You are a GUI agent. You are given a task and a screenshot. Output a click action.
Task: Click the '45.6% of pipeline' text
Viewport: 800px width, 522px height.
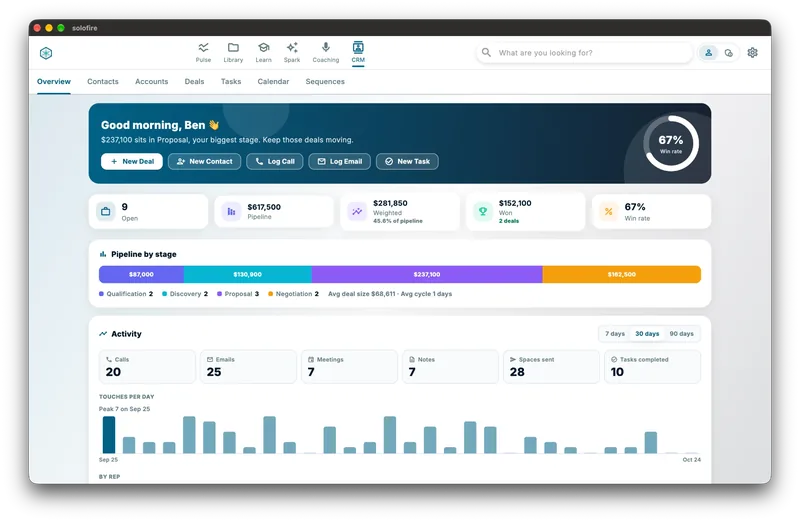pos(397,221)
